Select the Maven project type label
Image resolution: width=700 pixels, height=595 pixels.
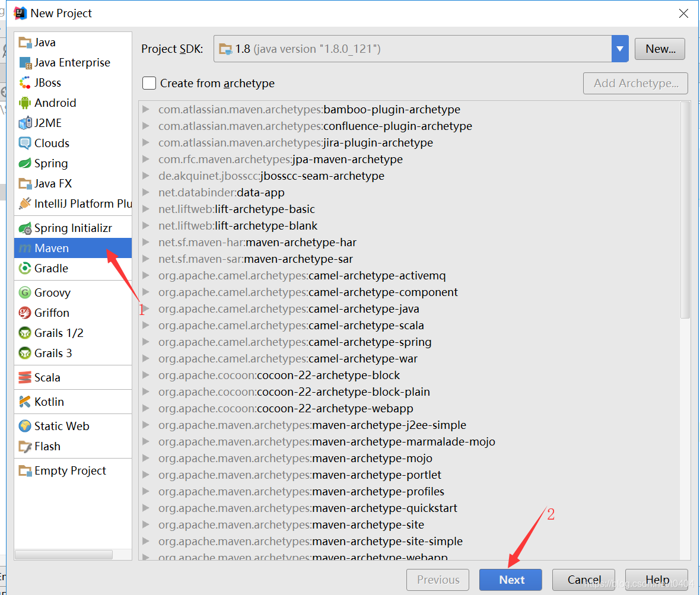point(52,248)
